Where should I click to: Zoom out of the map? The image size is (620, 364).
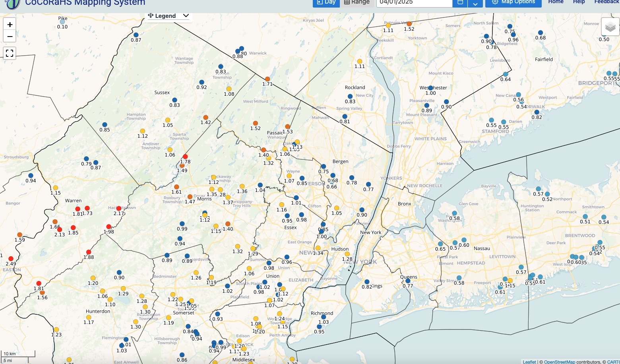point(10,37)
